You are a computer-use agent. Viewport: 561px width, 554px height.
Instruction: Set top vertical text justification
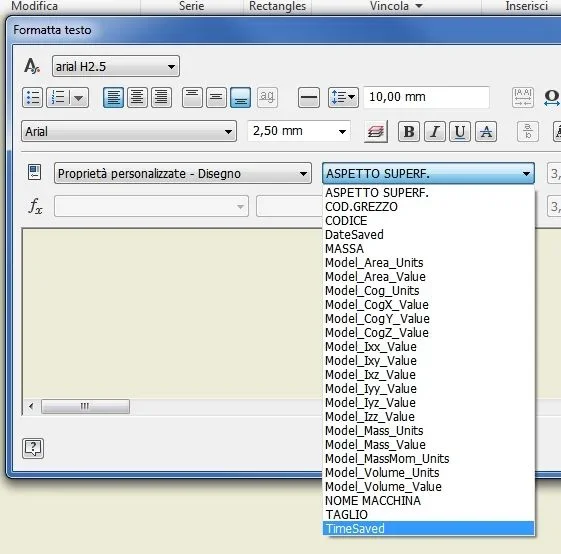[192, 97]
